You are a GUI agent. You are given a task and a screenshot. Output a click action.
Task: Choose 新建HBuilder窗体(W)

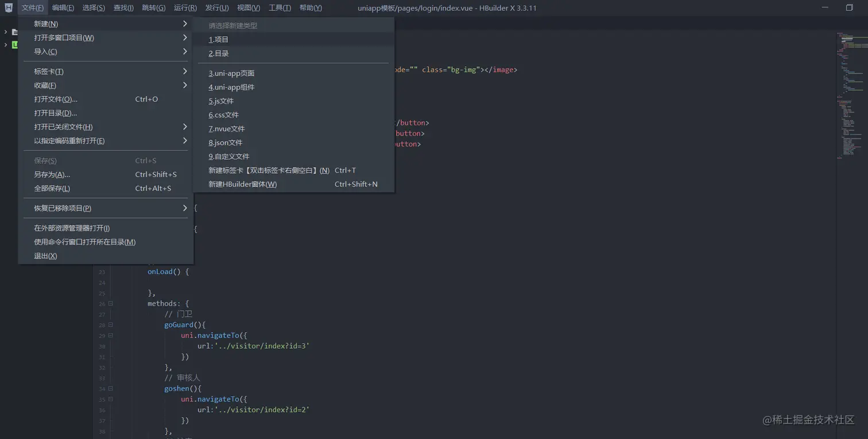(x=294, y=184)
